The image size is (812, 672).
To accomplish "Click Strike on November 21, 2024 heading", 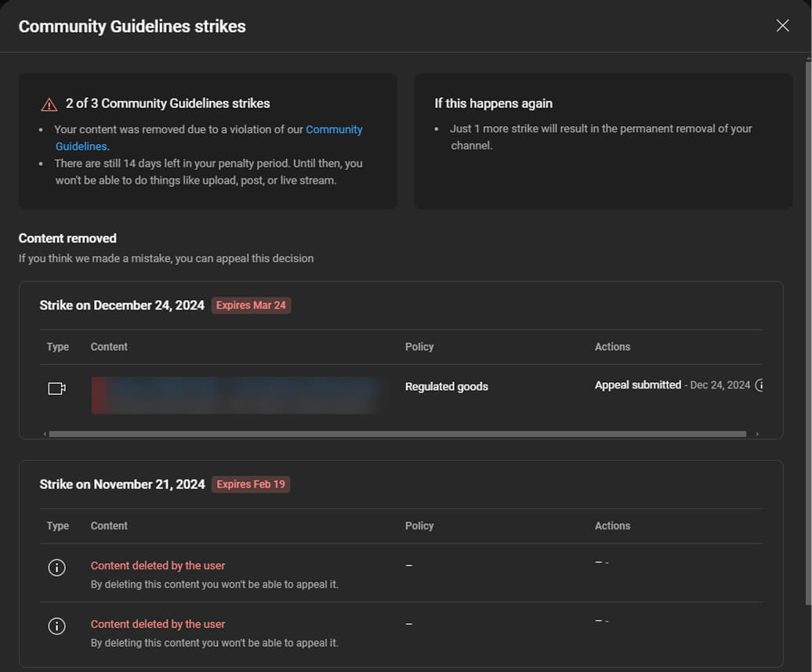I will click(x=122, y=484).
